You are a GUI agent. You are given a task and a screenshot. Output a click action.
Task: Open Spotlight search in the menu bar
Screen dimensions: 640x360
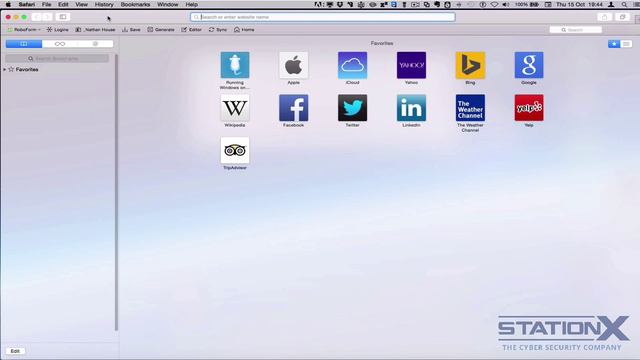click(624, 4)
